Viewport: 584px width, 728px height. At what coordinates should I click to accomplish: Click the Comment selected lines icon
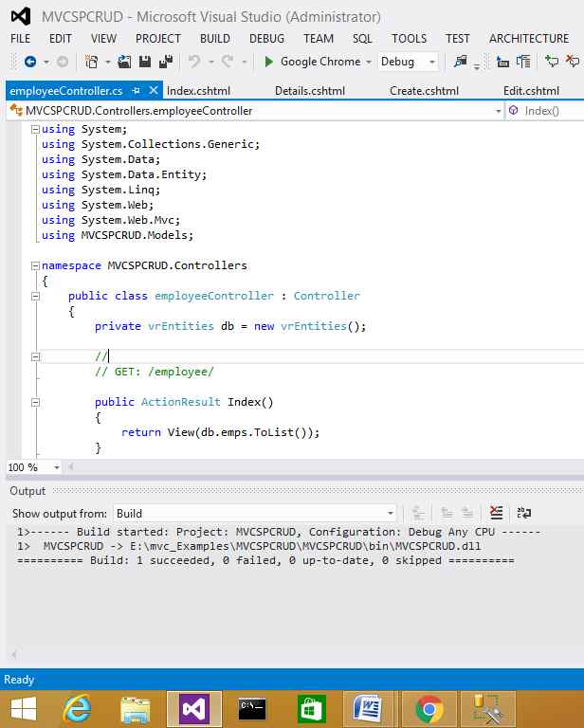(x=552, y=62)
